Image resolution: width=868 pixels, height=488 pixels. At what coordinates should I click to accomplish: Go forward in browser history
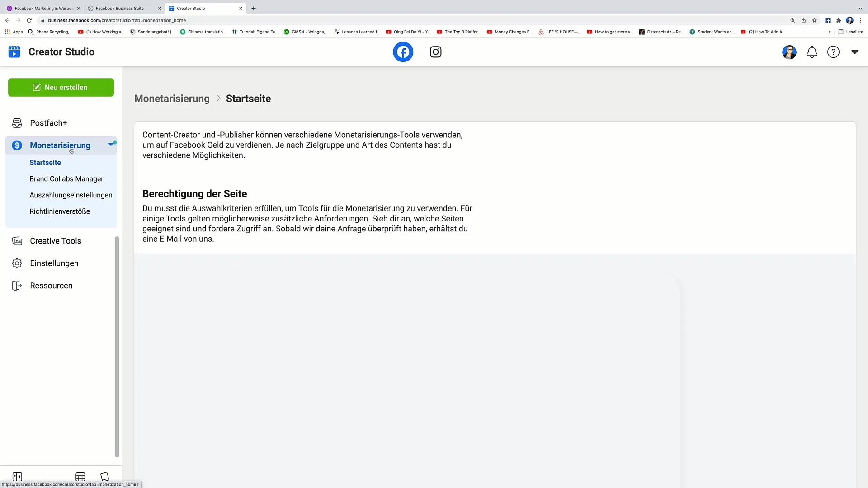pyautogui.click(x=18, y=20)
